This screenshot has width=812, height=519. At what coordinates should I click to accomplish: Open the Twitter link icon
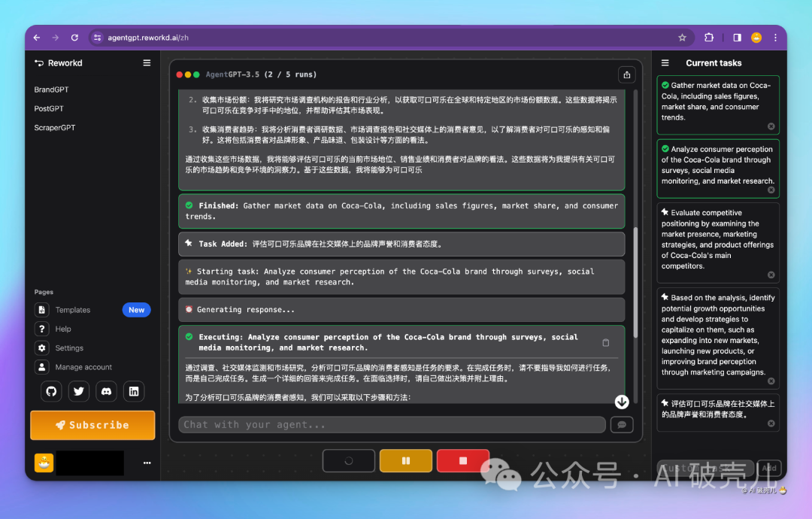(78, 391)
